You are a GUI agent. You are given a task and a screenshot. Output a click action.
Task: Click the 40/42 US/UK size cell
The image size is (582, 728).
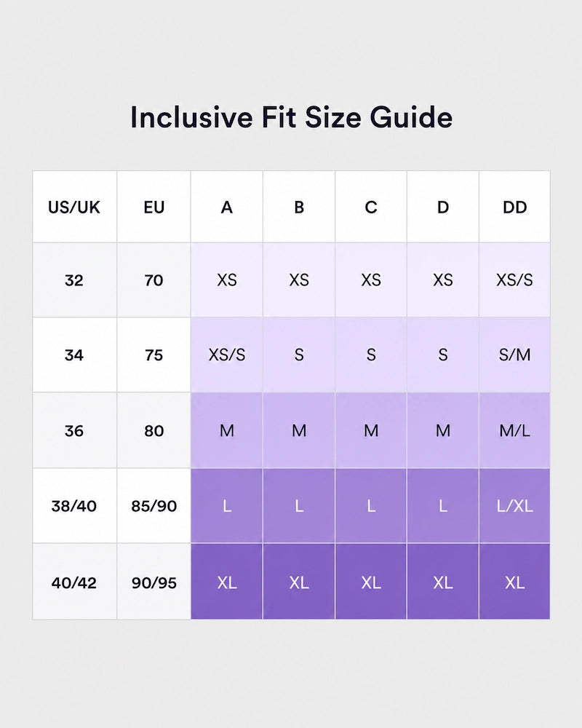click(x=74, y=582)
